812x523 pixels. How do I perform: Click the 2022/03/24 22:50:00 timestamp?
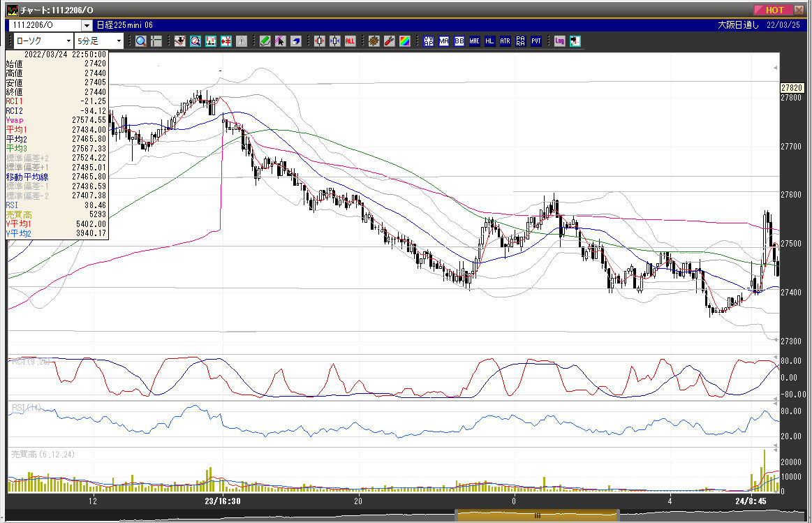tap(65, 54)
